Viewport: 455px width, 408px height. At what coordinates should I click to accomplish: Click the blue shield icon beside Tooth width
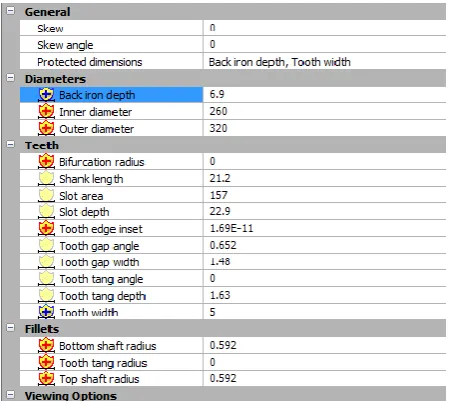[x=46, y=312]
